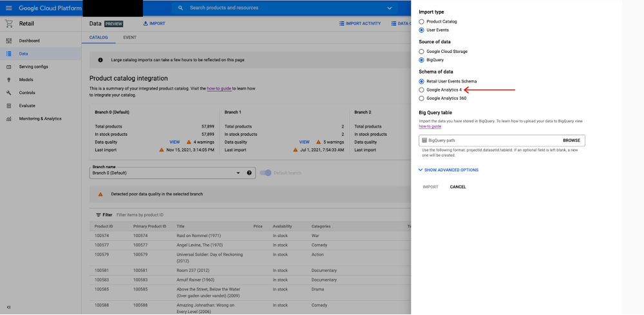Open the Branch name dropdown
Viewport: 644px width, 315px height.
tap(173, 173)
